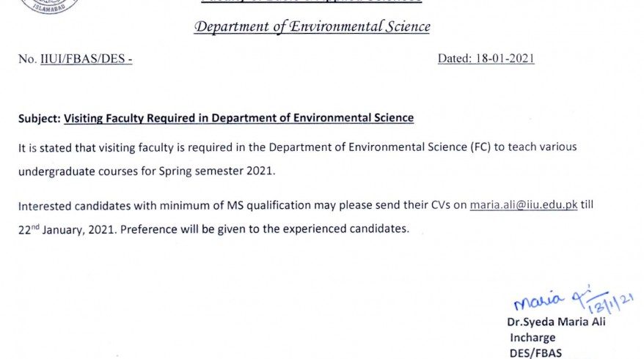Select the Department of Environmental Science heading
Screen dimensions: 644x359
pos(312,26)
